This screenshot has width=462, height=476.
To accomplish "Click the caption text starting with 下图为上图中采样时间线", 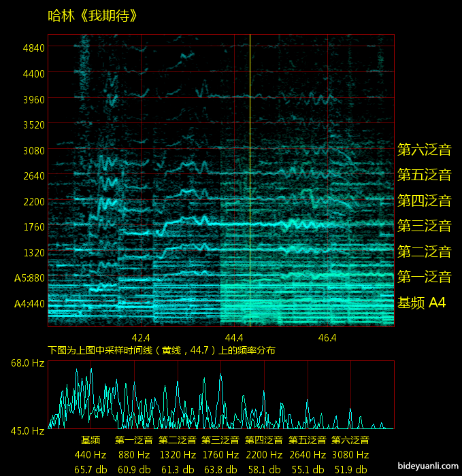I will 161,350.
